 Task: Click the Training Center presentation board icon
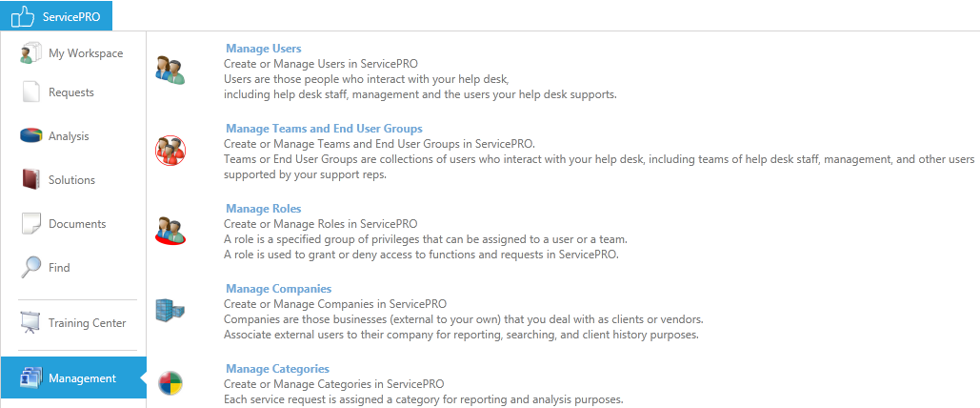coord(30,323)
